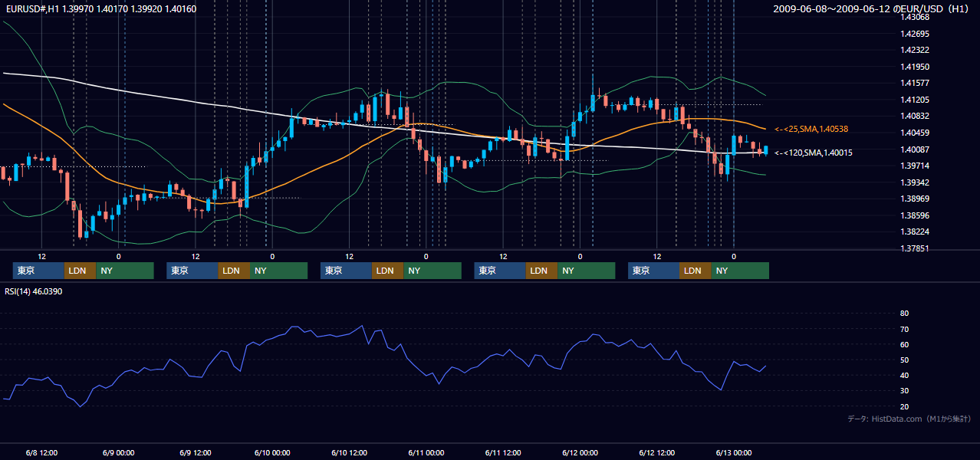This screenshot has width=980, height=460.
Task: Click the 1.40087 price axis label
Action: 915,149
